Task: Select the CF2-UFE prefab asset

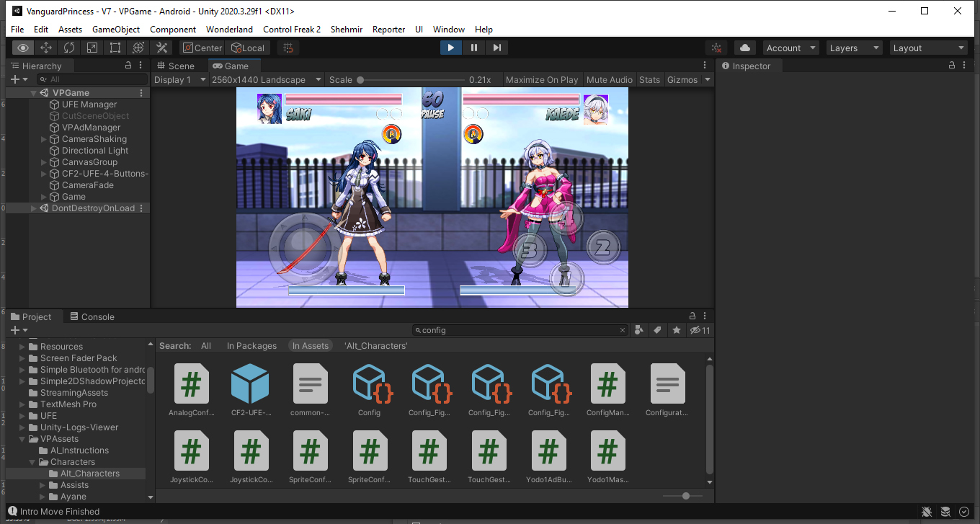Action: click(250, 391)
